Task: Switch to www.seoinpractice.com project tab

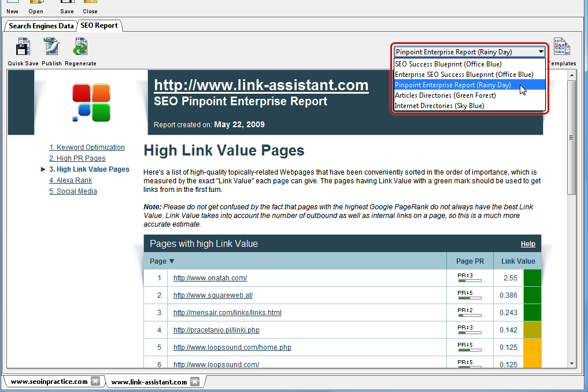Action: point(49,382)
